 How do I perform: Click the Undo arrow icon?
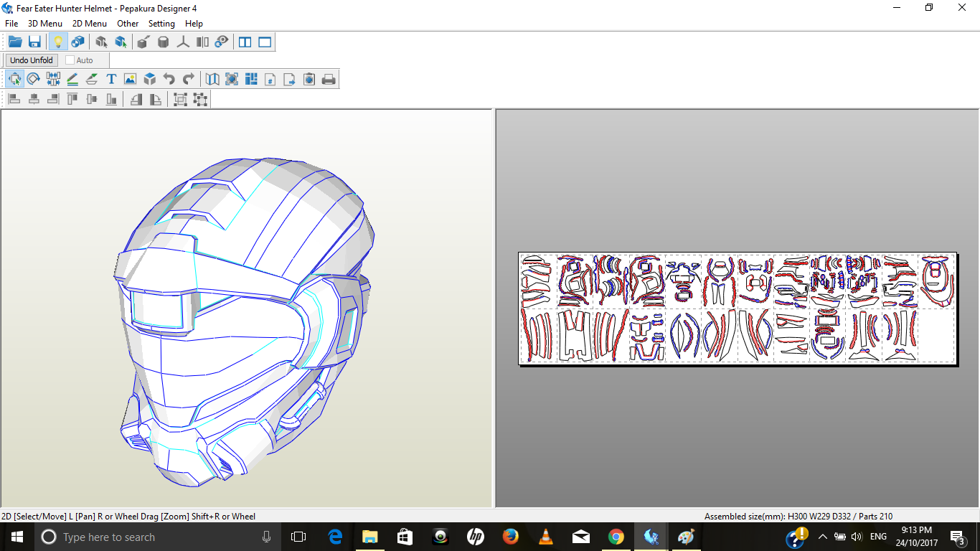coord(169,79)
